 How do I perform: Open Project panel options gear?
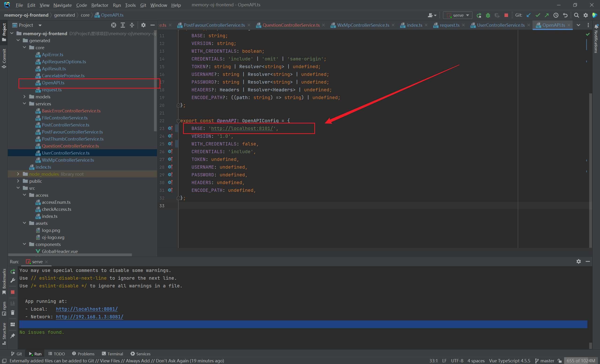(143, 25)
